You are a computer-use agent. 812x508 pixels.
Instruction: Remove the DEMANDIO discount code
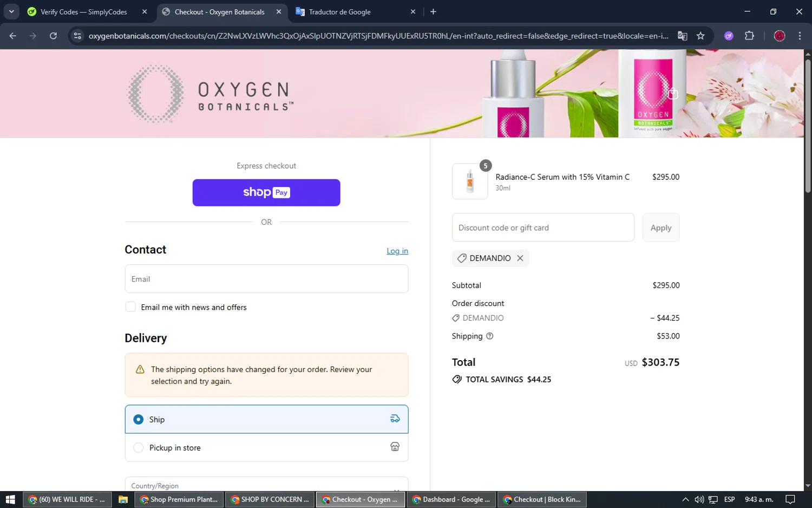coord(520,258)
